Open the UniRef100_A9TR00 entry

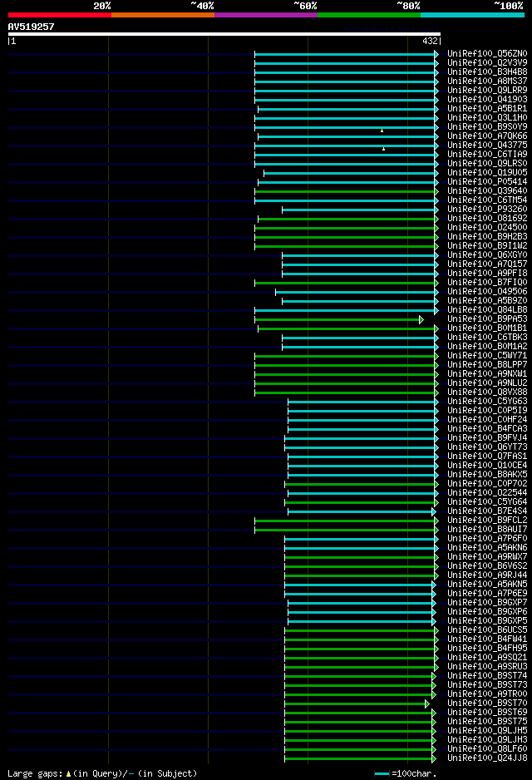coord(487,694)
